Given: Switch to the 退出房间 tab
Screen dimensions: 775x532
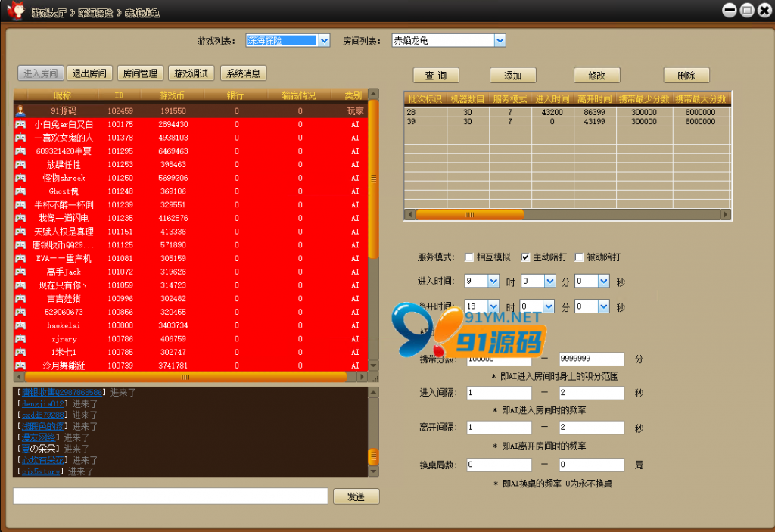Looking at the screenshot, I should pyautogui.click(x=89, y=73).
